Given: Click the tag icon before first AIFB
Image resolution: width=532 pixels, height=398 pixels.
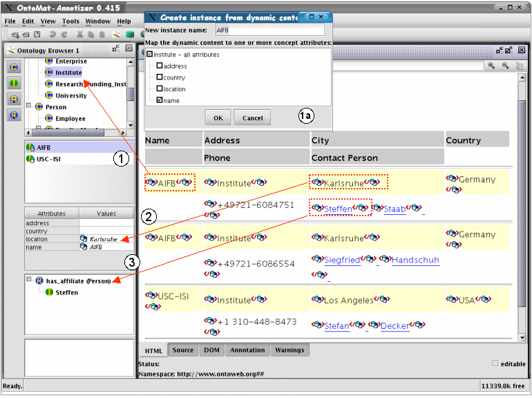Looking at the screenshot, I should (x=151, y=182).
